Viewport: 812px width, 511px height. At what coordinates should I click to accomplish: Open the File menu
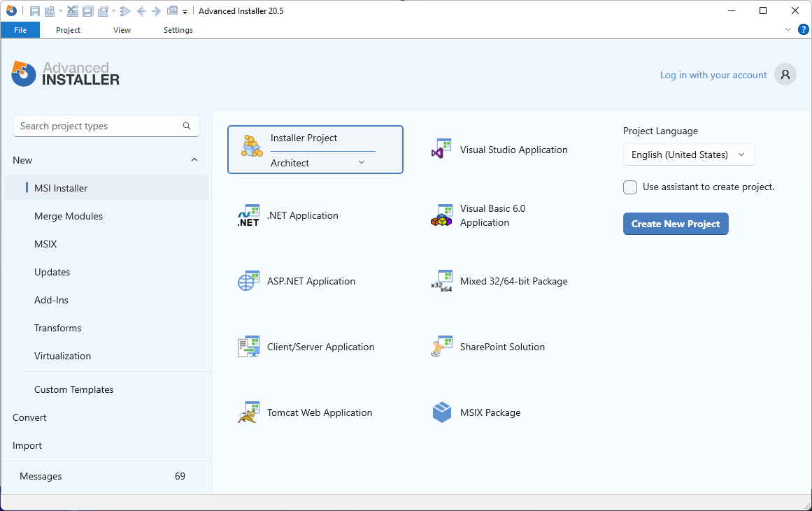[20, 30]
